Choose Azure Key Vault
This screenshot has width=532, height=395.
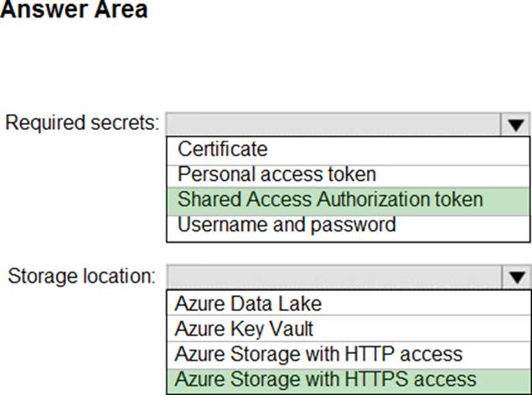point(244,328)
